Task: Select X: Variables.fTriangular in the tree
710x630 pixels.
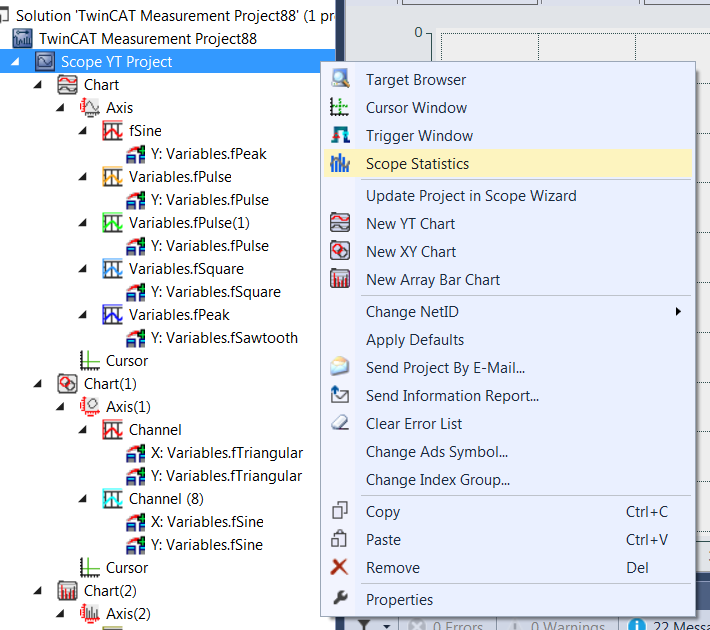Action: tap(227, 453)
